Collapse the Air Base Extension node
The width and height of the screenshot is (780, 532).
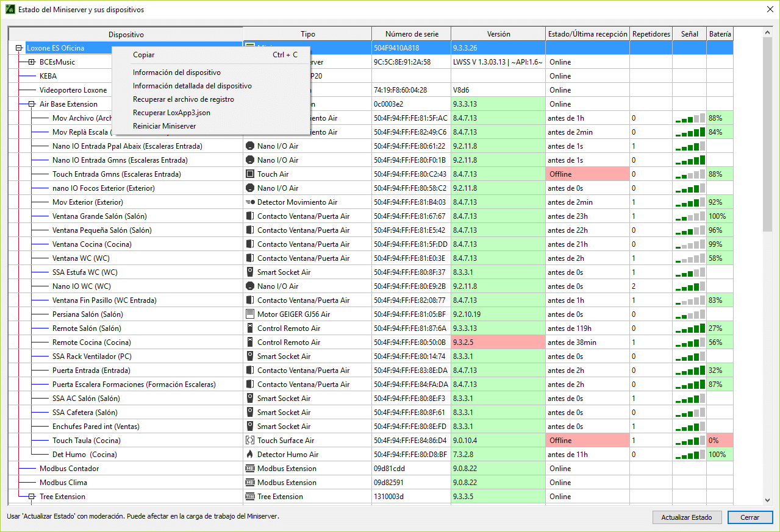[32, 104]
